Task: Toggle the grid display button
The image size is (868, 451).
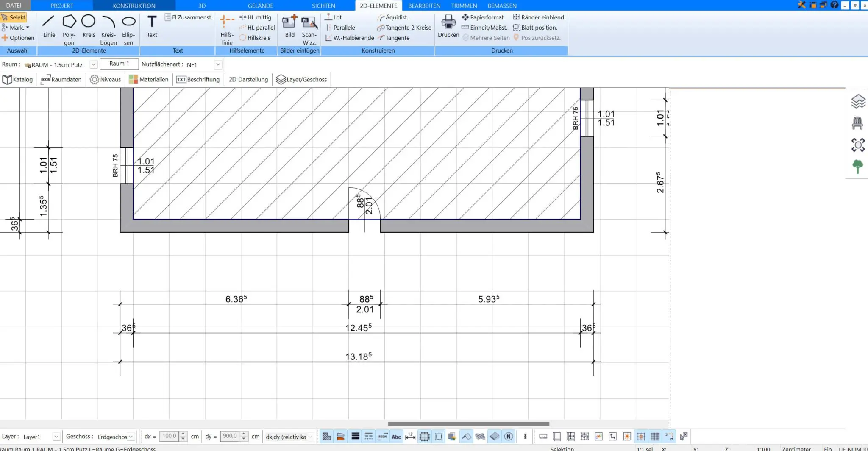Action: click(655, 437)
